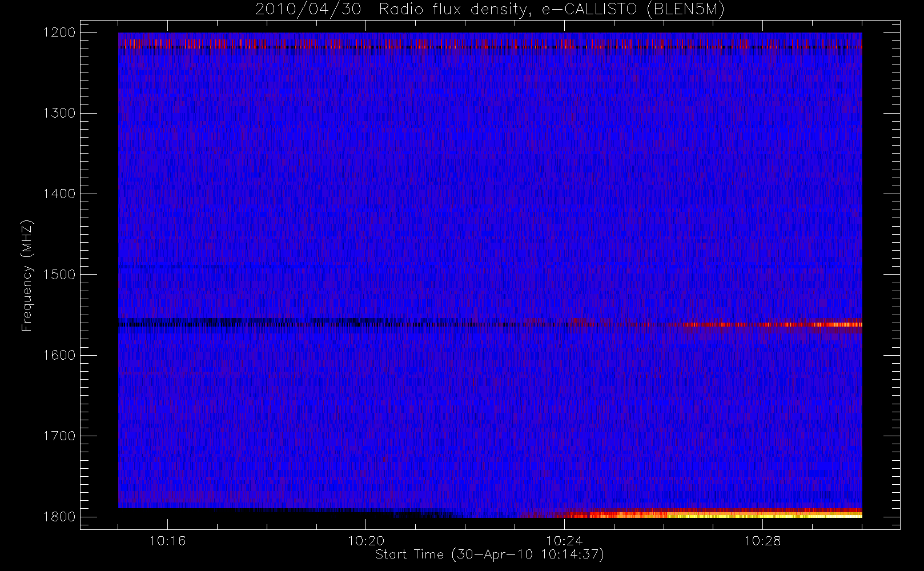Viewport: 924px width, 571px height.
Task: Select the 1800 frequency tick label
Action: (x=59, y=517)
